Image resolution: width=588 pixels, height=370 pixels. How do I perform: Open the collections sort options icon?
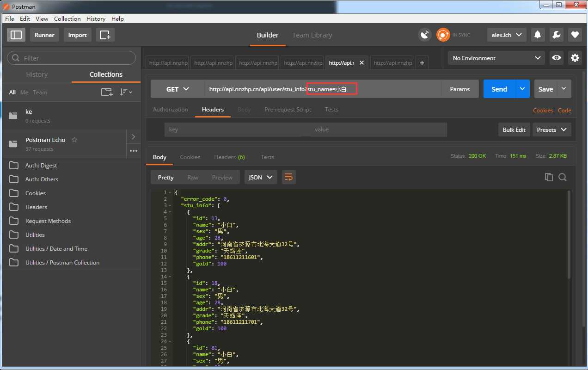[x=126, y=92]
